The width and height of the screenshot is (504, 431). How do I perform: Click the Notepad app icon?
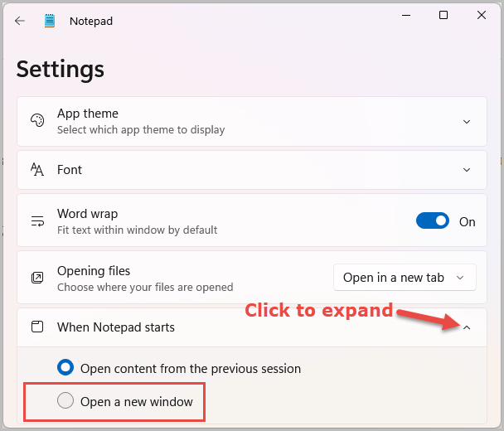pos(50,21)
